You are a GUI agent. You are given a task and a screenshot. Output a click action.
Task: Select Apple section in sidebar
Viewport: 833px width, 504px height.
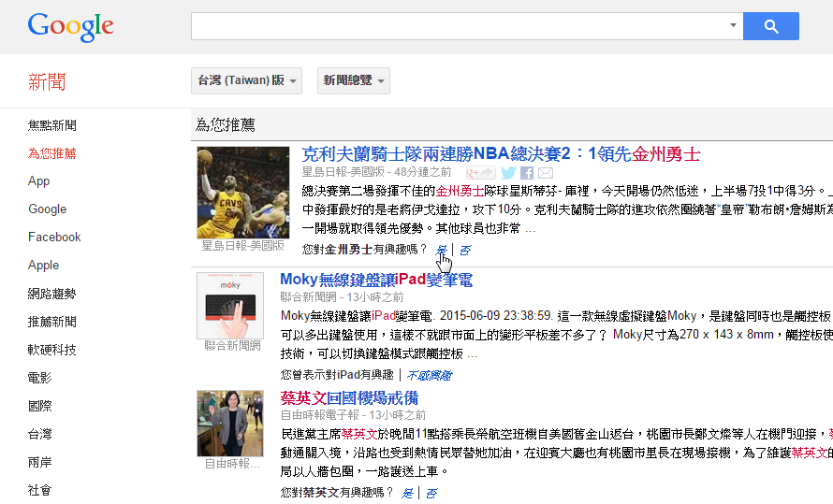(x=44, y=266)
